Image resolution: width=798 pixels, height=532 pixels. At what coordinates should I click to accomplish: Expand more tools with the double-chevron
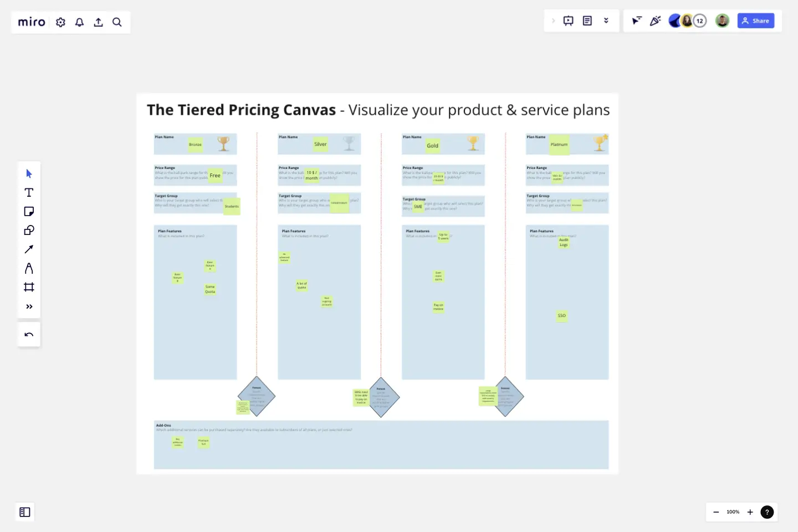pyautogui.click(x=29, y=306)
